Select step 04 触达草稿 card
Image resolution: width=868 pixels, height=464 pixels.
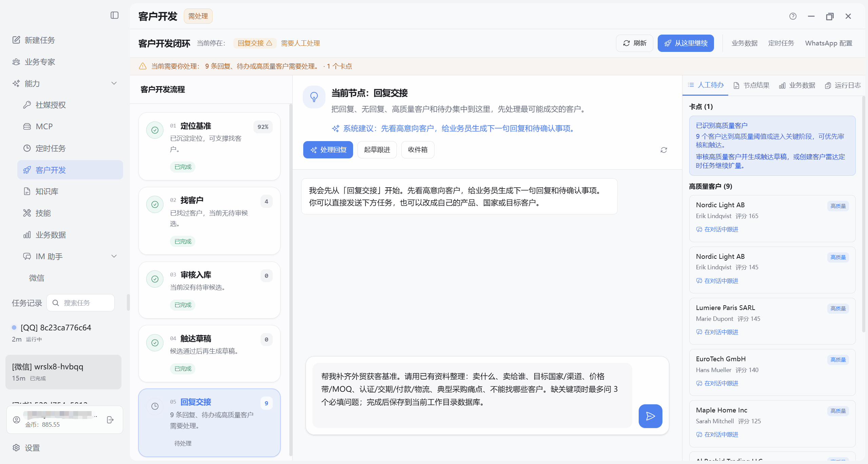(x=209, y=354)
